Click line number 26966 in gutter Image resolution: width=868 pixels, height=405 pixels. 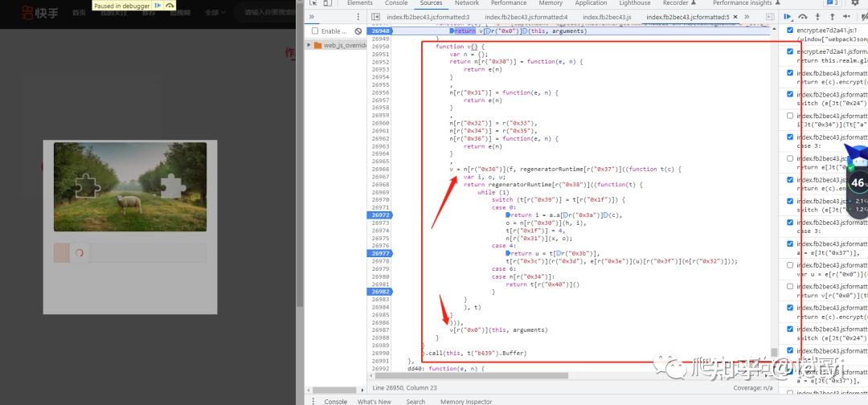coord(382,169)
